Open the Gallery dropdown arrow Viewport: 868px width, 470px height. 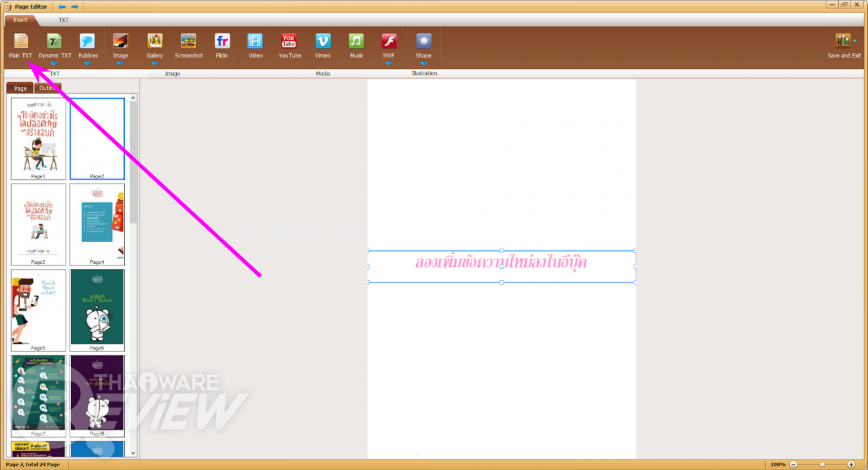tap(155, 64)
